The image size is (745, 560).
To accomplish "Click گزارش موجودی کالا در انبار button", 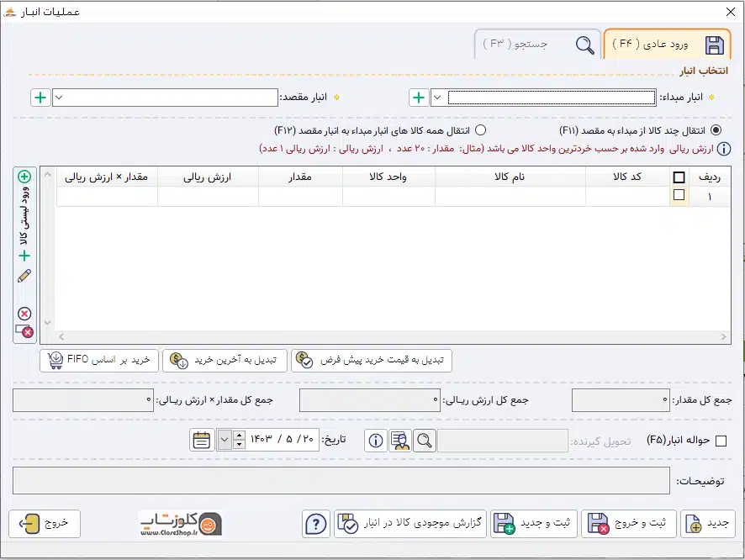I will click(410, 524).
